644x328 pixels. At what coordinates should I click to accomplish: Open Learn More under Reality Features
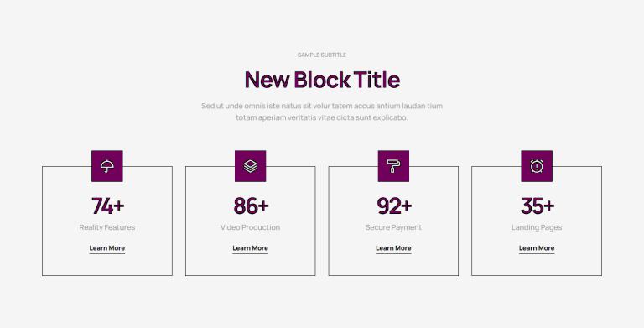point(107,248)
